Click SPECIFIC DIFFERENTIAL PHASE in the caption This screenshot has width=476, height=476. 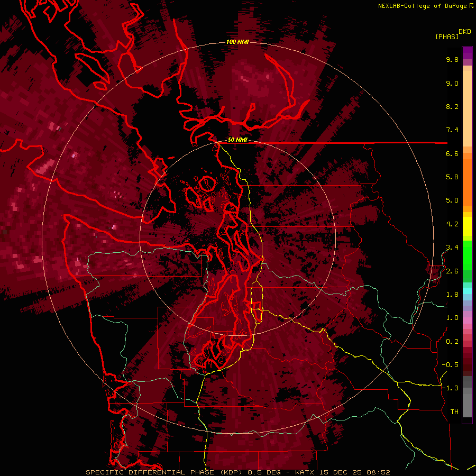[151, 472]
